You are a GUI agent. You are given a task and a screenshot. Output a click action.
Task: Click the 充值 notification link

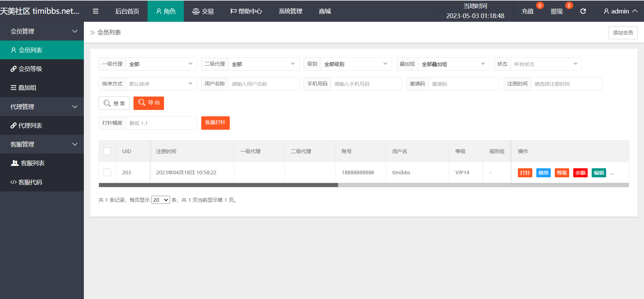point(528,11)
